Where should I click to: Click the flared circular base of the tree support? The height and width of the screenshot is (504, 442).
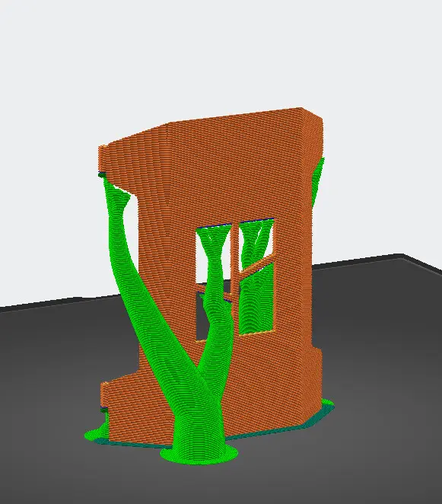click(199, 454)
